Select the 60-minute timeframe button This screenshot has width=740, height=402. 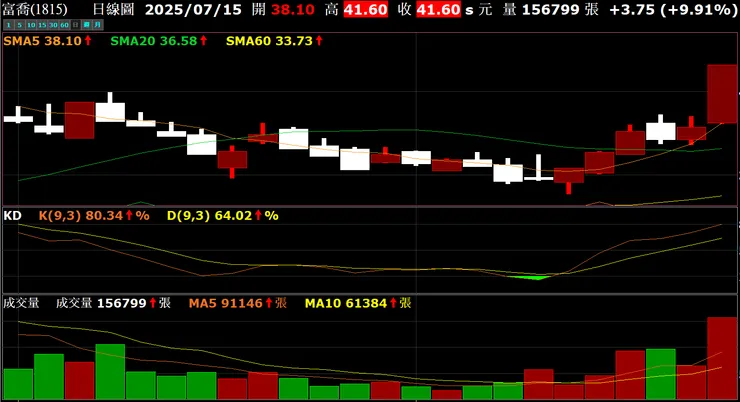pyautogui.click(x=64, y=25)
